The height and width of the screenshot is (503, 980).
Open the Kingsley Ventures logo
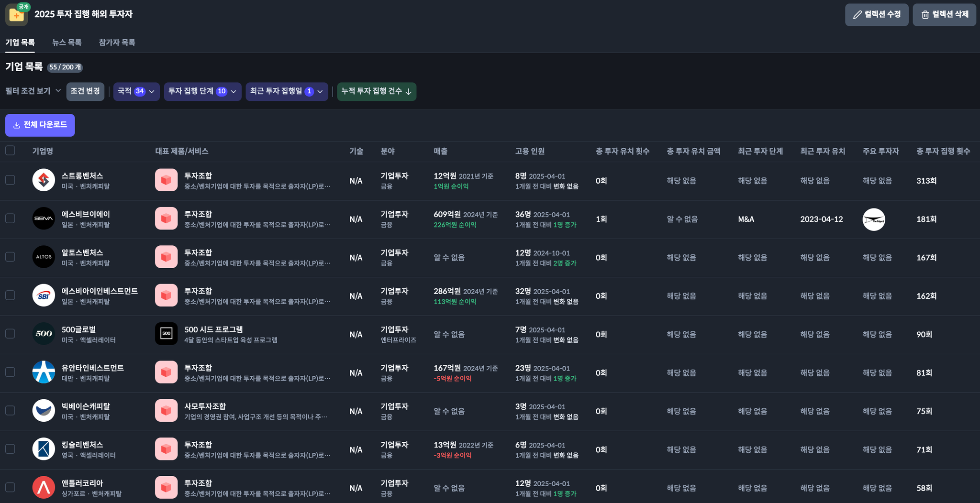pos(44,449)
